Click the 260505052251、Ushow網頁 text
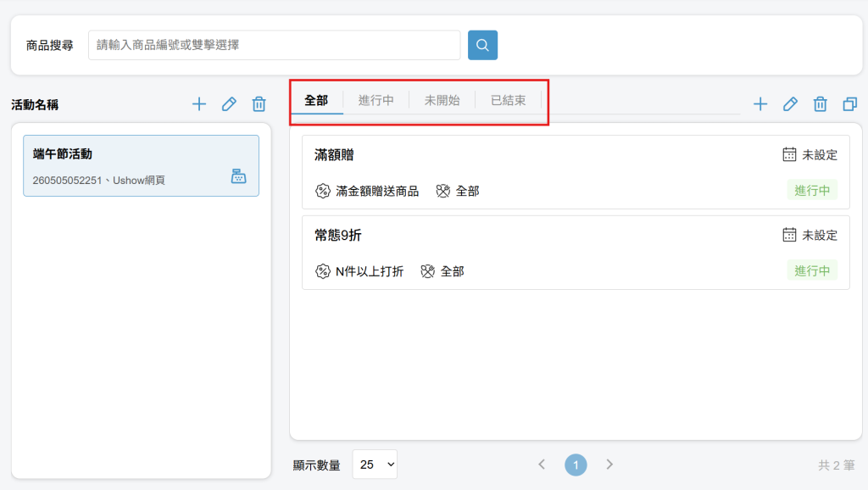868x490 pixels. 98,181
